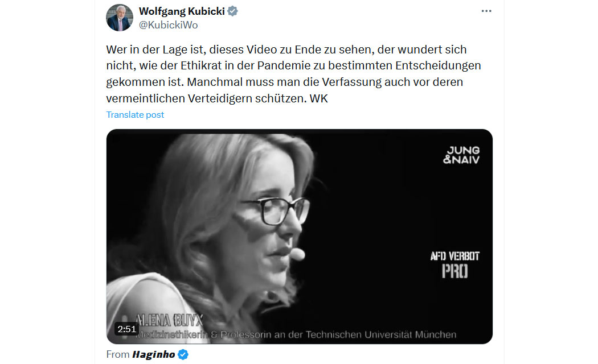Click the verified badge beside Wolfgang Kubicki
The height and width of the screenshot is (364, 598).
232,11
